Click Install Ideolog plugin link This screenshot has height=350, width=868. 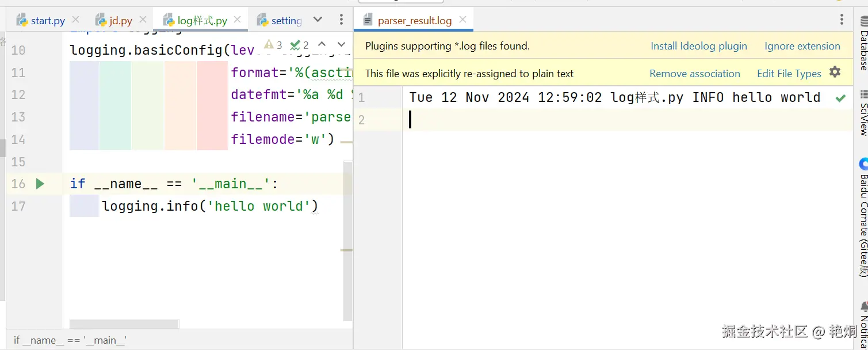point(699,46)
